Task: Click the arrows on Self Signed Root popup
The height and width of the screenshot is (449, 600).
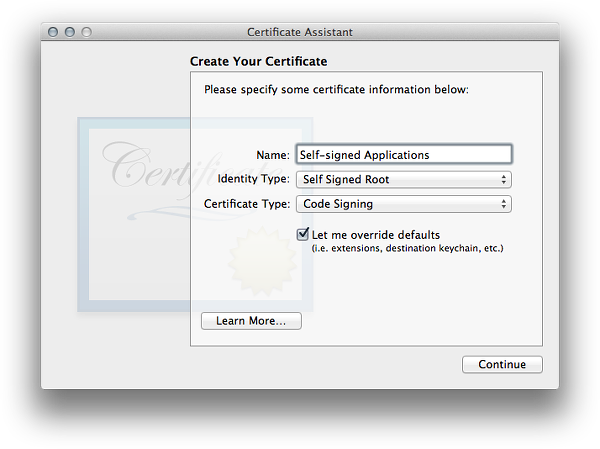Action: click(x=503, y=180)
